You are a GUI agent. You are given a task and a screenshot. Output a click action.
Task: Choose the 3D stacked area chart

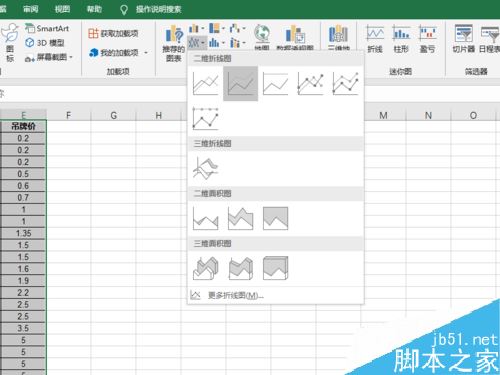(x=240, y=268)
